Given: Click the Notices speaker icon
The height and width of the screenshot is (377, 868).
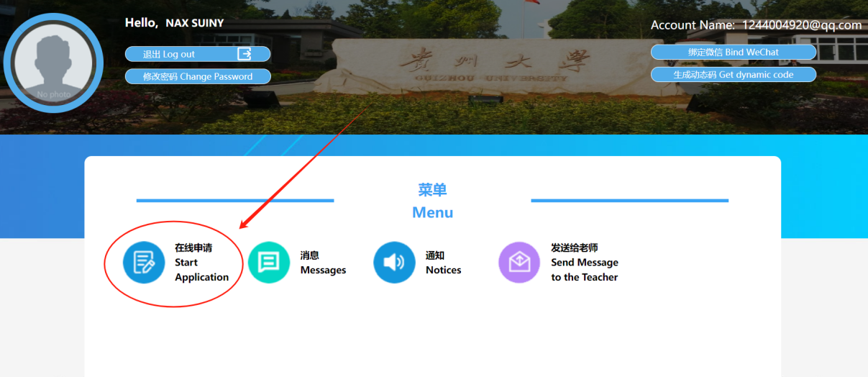Looking at the screenshot, I should click(394, 262).
